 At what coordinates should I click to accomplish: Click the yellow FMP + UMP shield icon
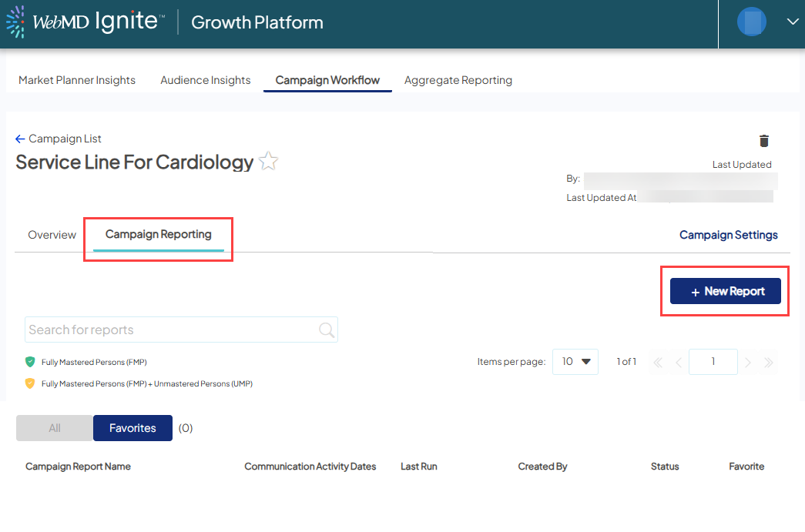click(30, 383)
